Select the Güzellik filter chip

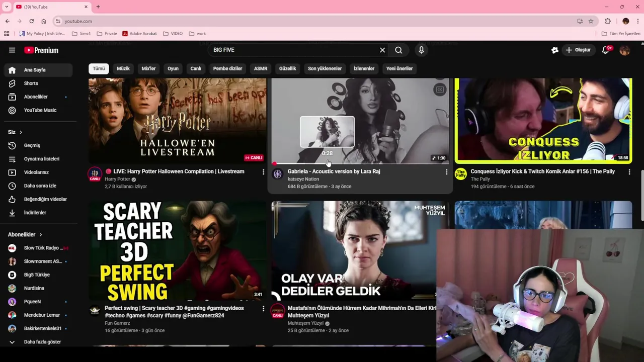point(288,68)
